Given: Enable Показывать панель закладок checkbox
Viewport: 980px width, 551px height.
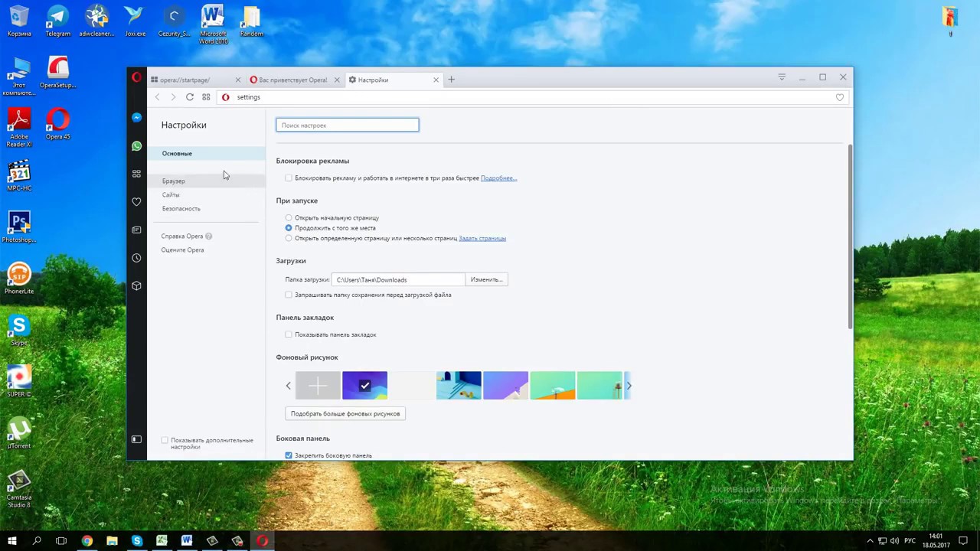Looking at the screenshot, I should (289, 334).
